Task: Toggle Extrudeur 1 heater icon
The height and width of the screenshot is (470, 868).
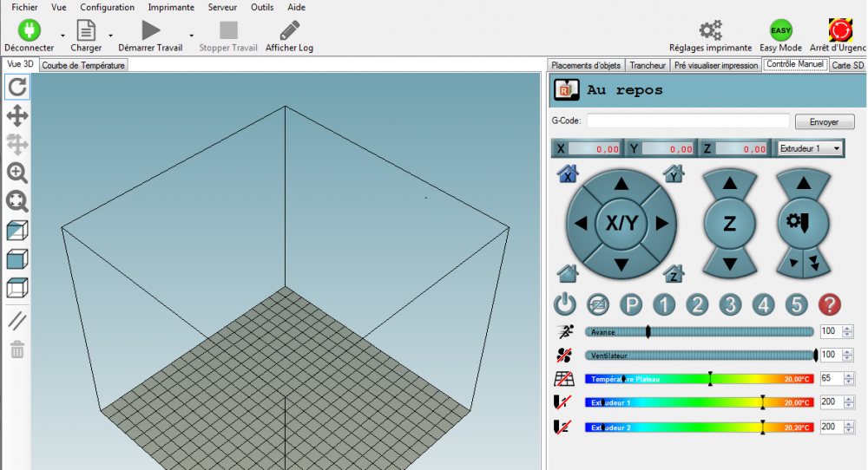Action: click(562, 402)
